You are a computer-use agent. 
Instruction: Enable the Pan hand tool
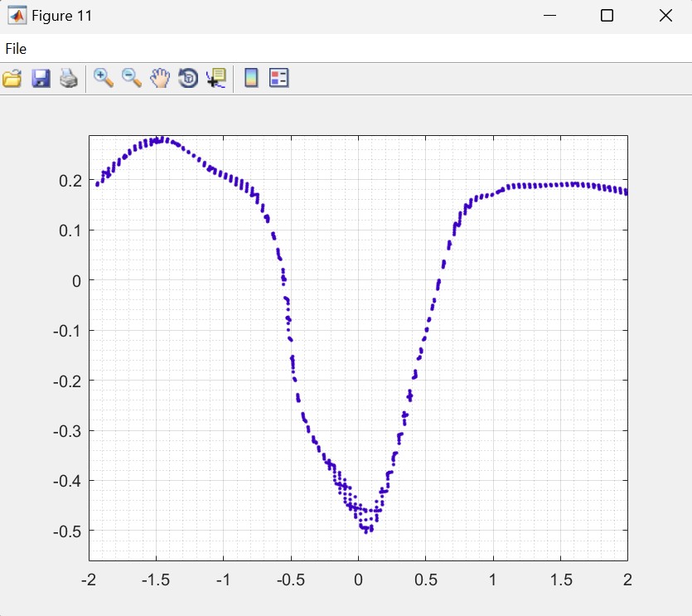[x=160, y=79]
